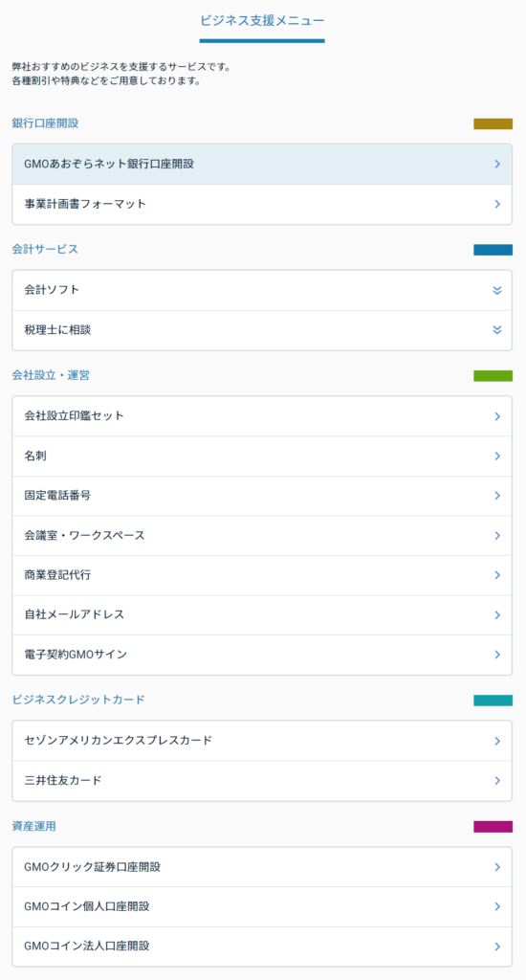Select the ビジネス支援メニュー tab heading
The height and width of the screenshot is (980, 526).
262,21
